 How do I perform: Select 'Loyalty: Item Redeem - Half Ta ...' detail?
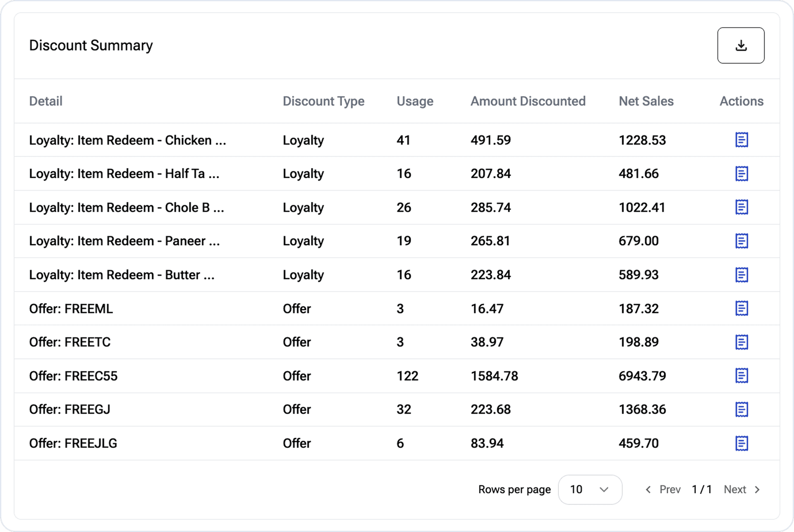tap(124, 174)
